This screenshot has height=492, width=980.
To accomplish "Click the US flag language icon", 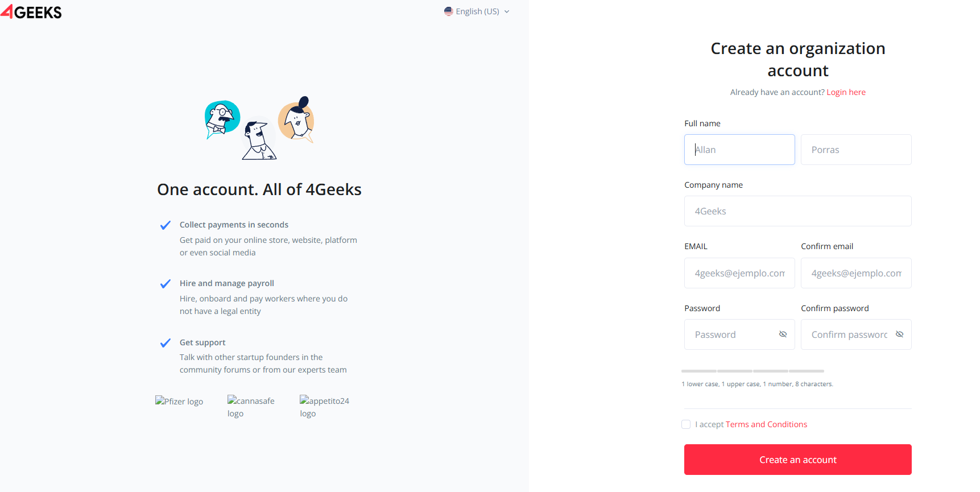I will pos(449,11).
